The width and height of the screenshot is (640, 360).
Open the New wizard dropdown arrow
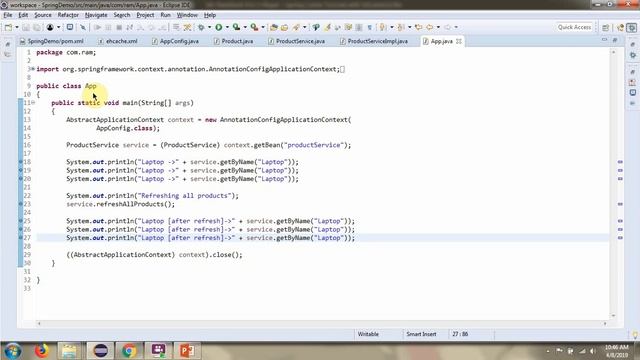tap(16, 27)
